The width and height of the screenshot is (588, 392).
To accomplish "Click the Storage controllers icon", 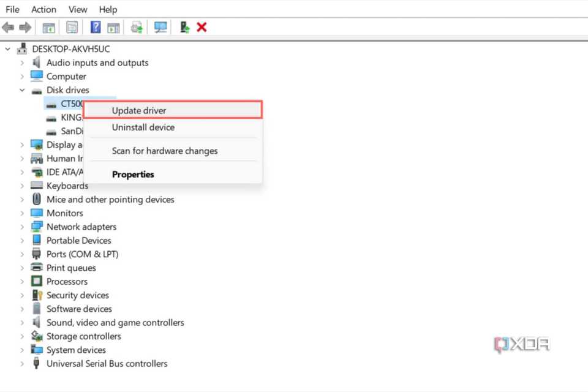I will (x=37, y=336).
